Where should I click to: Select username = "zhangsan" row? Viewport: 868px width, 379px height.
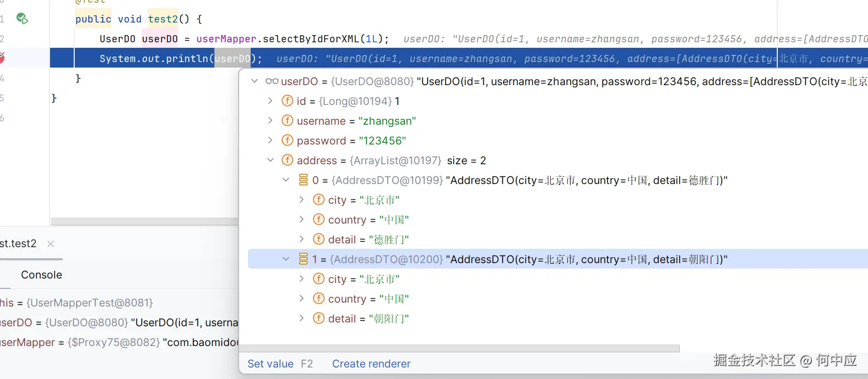pyautogui.click(x=558, y=121)
